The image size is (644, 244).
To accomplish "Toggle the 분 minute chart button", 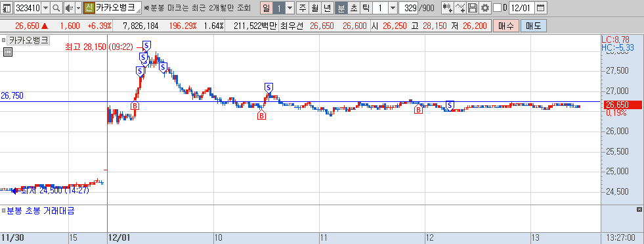I will [341, 8].
